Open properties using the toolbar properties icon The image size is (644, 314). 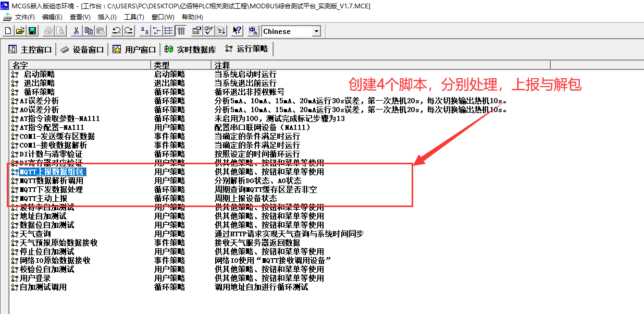click(197, 31)
